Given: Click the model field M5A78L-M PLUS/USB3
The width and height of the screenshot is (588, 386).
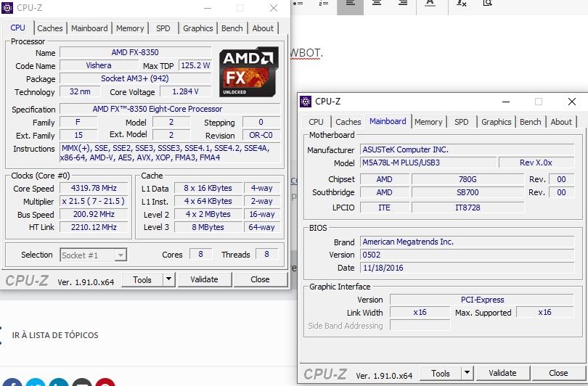Looking at the screenshot, I should tap(428, 163).
